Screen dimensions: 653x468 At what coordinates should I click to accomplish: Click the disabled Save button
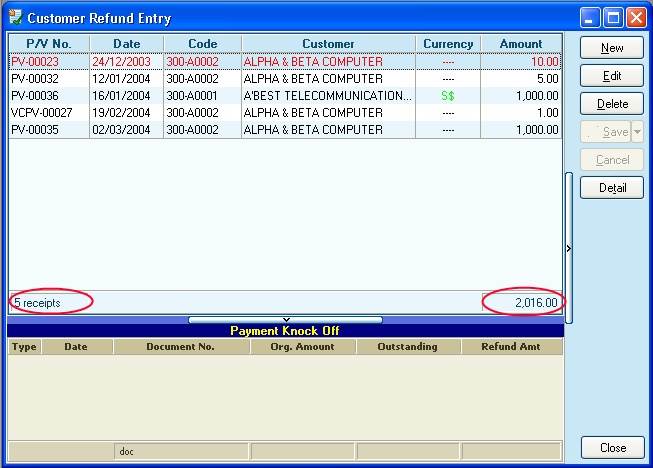[x=606, y=132]
